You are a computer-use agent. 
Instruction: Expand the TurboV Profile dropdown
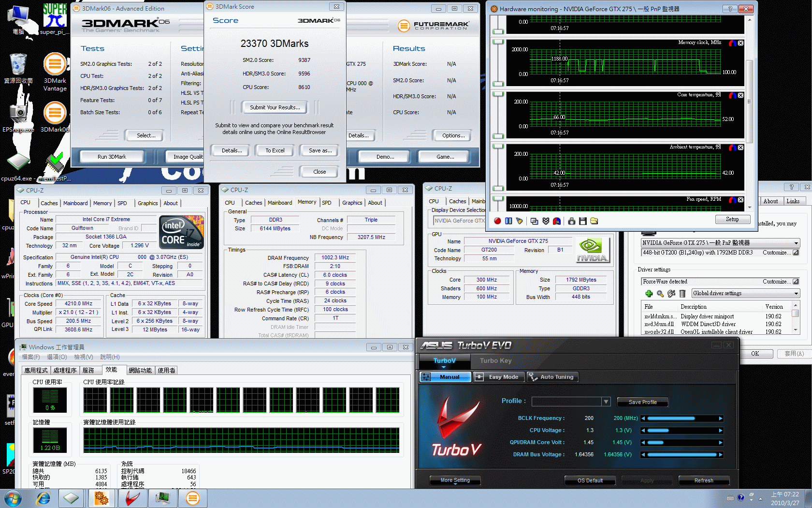pyautogui.click(x=606, y=402)
